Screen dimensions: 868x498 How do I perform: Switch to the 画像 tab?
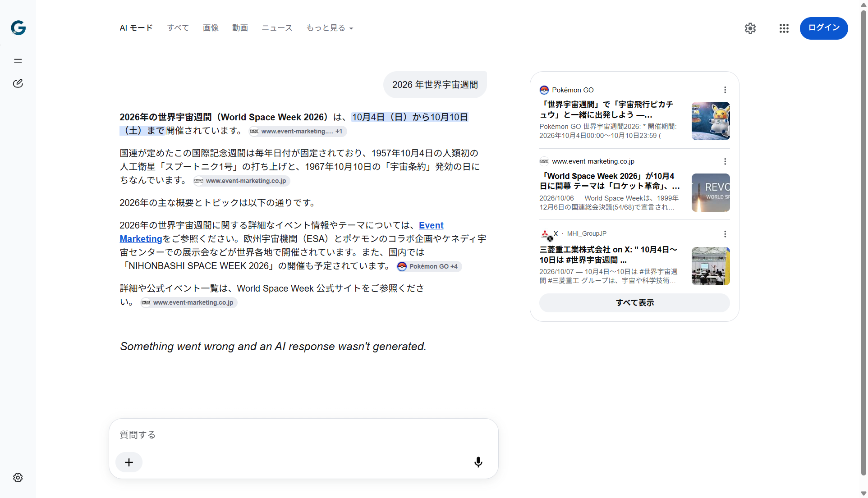(211, 28)
